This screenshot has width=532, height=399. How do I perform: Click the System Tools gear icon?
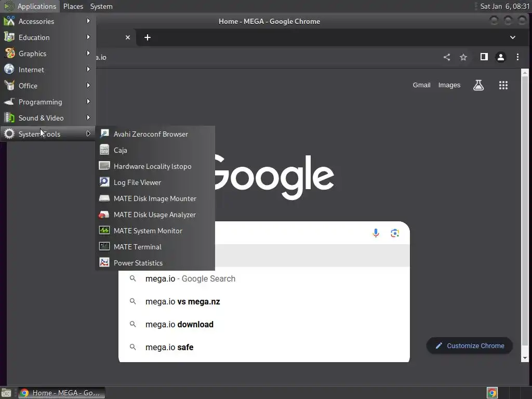click(9, 134)
